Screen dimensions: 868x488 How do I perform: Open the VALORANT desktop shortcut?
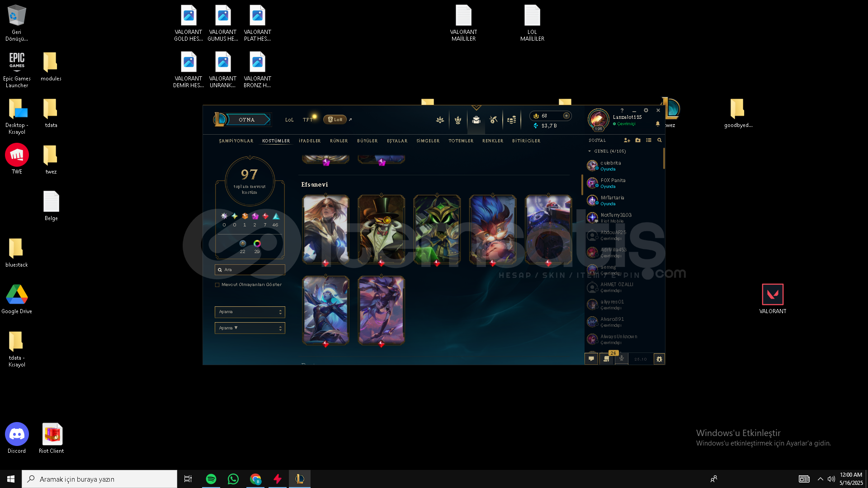[x=773, y=299]
